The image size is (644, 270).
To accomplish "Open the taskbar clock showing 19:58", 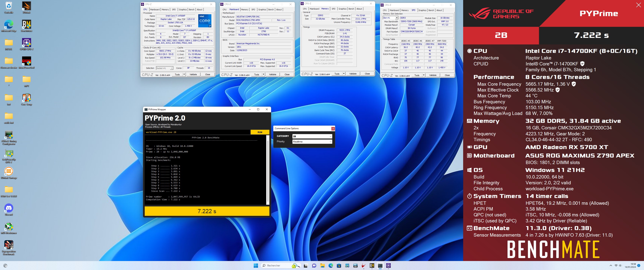I will click(630, 265).
